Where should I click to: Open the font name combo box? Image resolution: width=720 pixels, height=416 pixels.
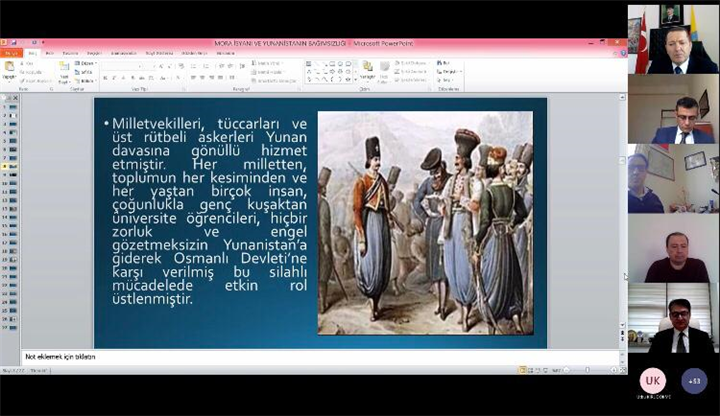coord(120,66)
